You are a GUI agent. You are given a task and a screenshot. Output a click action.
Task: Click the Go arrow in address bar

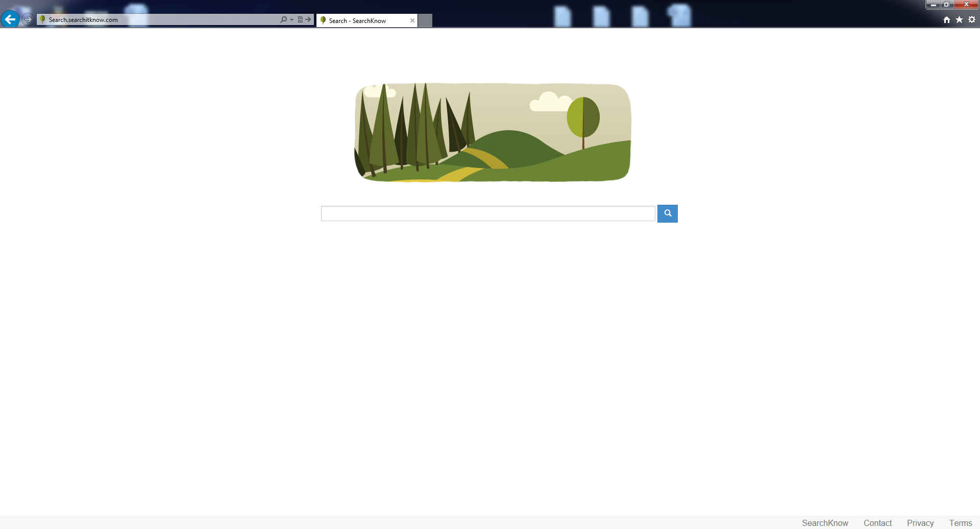click(308, 19)
